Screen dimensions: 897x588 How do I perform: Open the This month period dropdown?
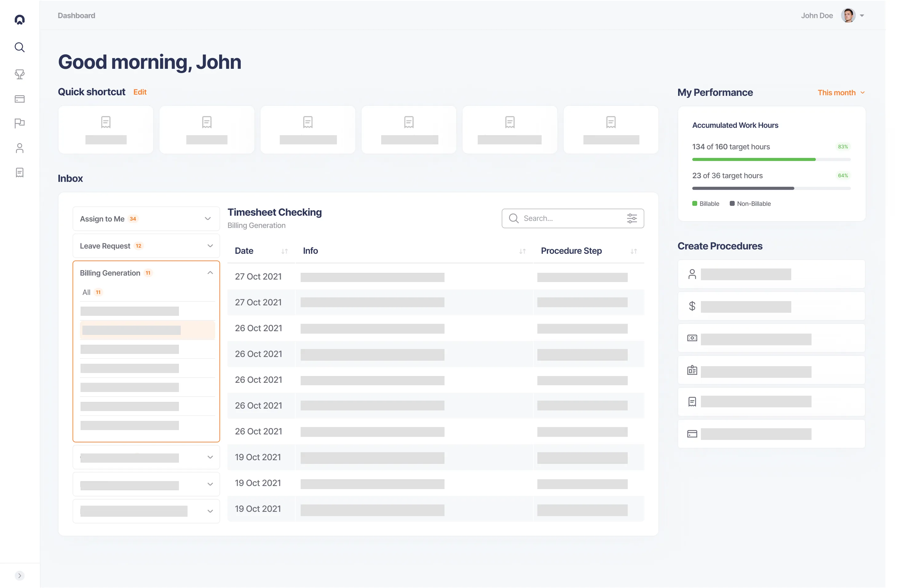coord(841,92)
